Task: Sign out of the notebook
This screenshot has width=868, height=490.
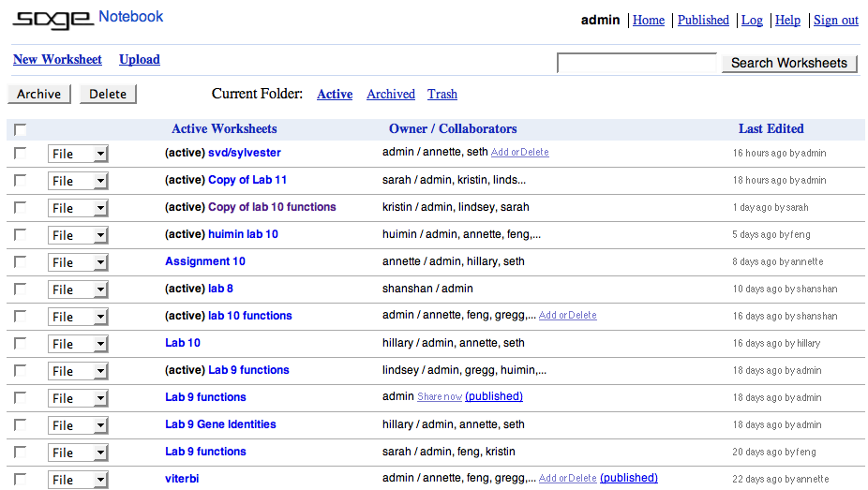Action: [x=835, y=20]
